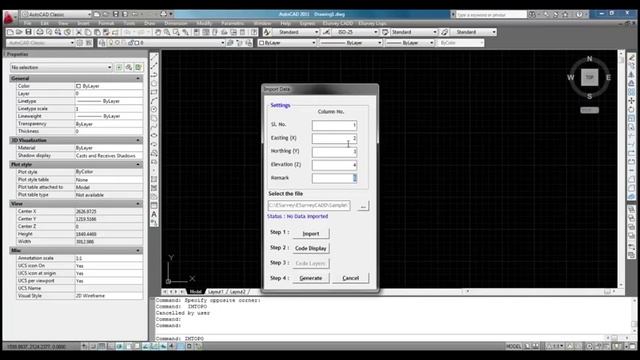
Task: Toggle Lineweight display in the status bar
Action: pyautogui.click(x=172, y=346)
